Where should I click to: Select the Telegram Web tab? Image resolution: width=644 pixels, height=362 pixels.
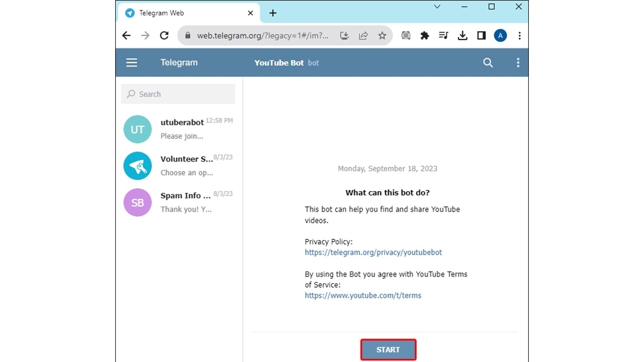pos(189,13)
